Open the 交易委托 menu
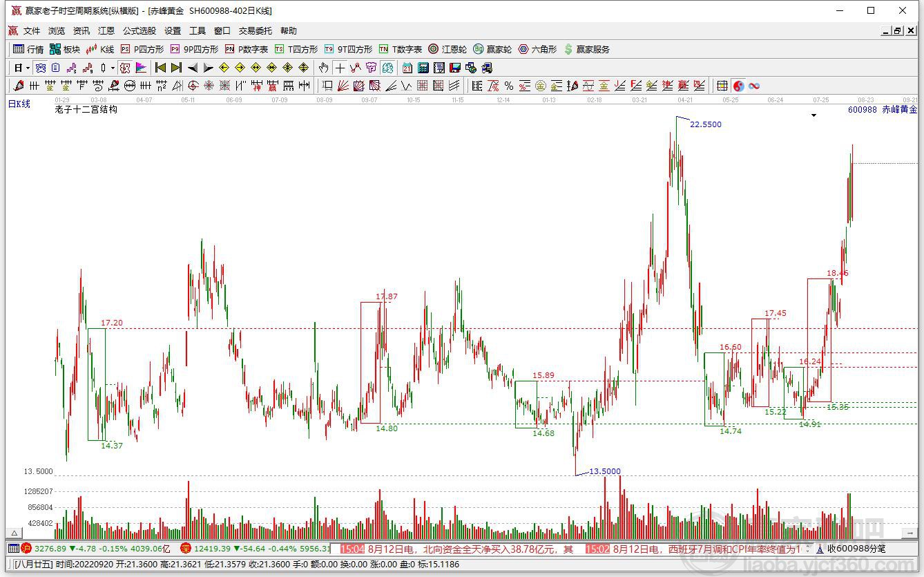924x577 pixels. coord(256,30)
